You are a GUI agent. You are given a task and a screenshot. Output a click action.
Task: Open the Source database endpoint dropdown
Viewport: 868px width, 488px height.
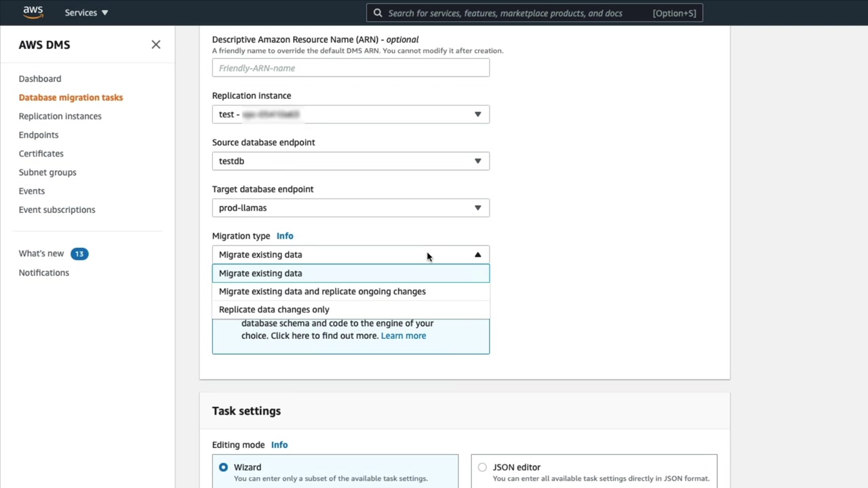tap(477, 161)
